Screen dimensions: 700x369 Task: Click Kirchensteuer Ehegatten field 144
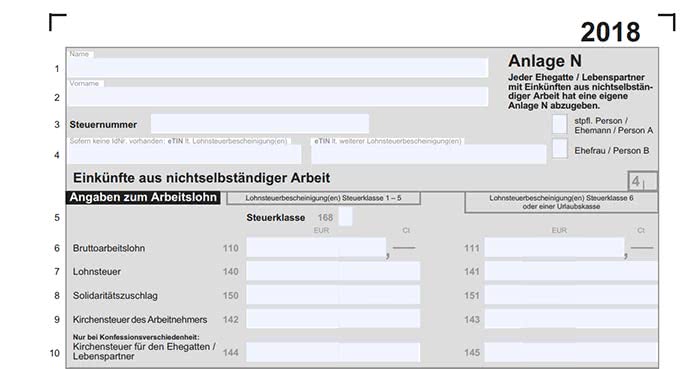pos(333,352)
